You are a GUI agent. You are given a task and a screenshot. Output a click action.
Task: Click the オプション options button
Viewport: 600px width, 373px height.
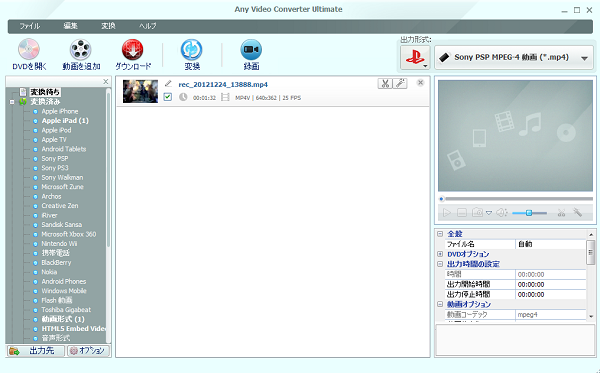88,350
